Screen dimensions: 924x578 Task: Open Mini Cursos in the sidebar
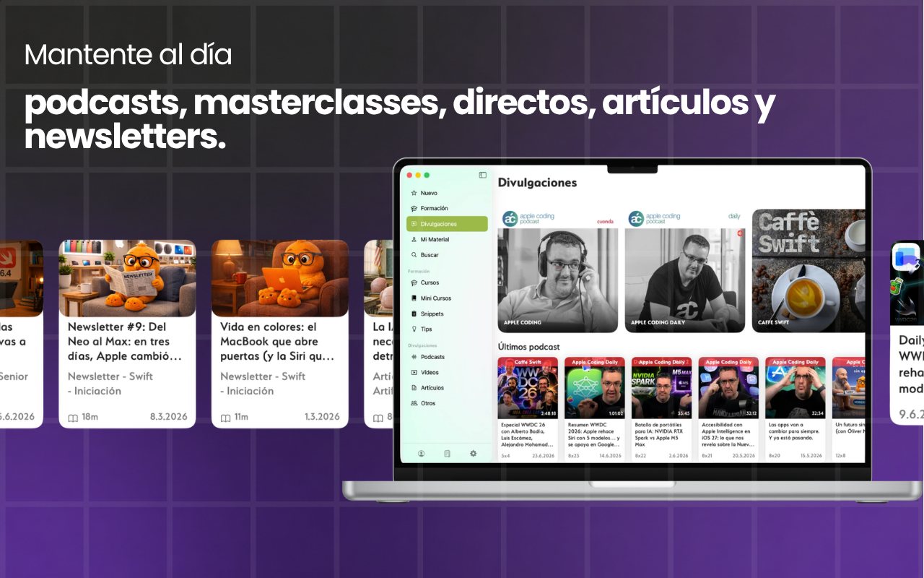pyautogui.click(x=447, y=298)
